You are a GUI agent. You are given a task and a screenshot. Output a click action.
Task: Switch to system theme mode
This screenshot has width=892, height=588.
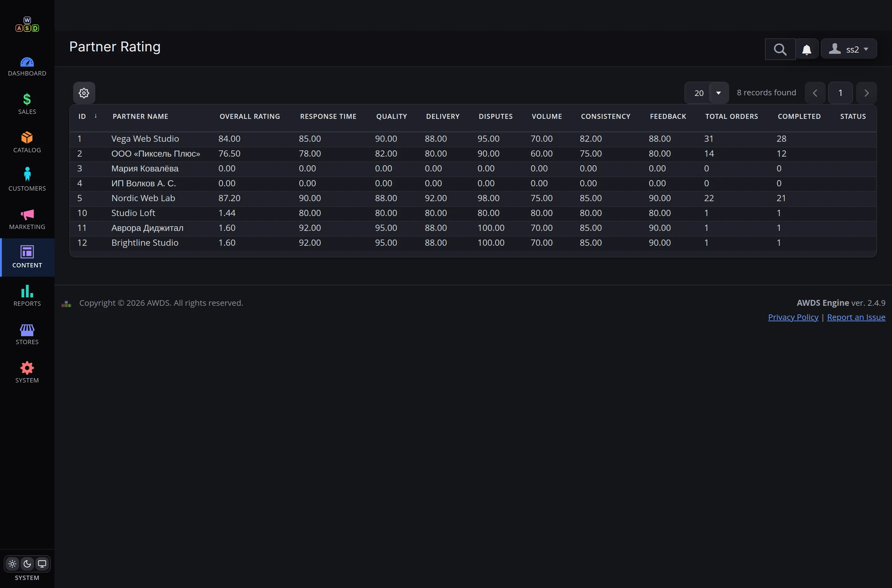42,564
